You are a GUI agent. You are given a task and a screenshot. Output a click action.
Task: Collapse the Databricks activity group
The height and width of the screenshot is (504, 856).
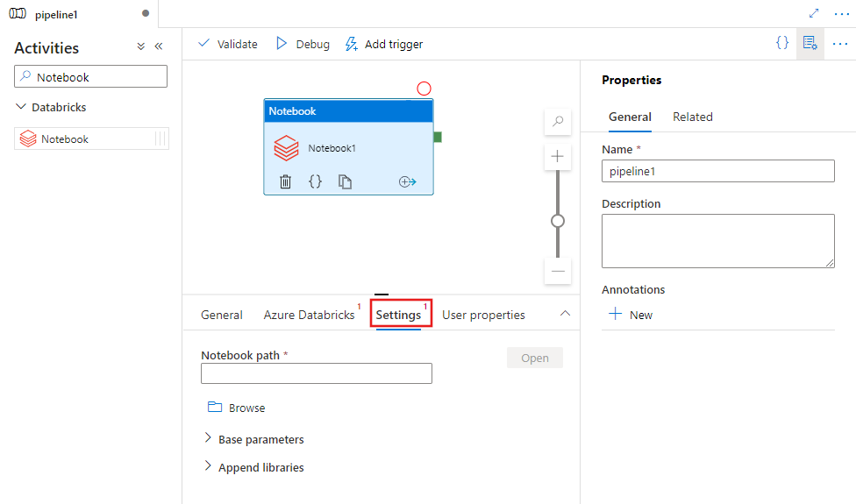click(21, 107)
